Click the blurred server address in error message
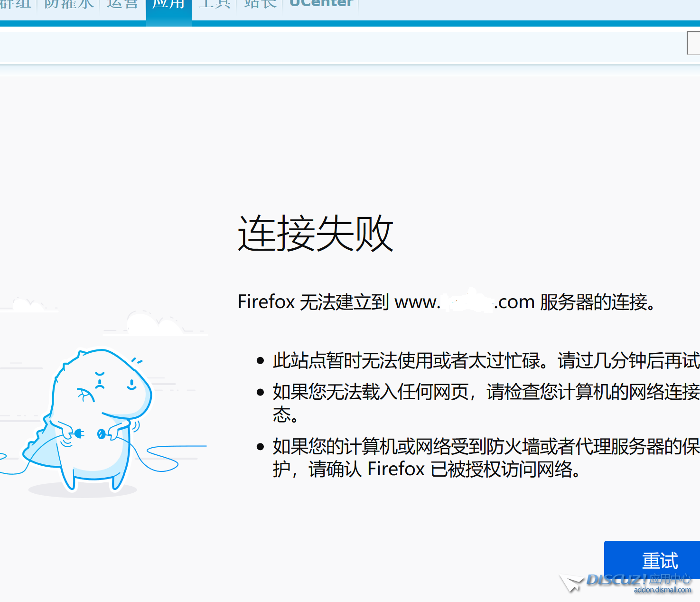The height and width of the screenshot is (602, 700). coord(467,302)
